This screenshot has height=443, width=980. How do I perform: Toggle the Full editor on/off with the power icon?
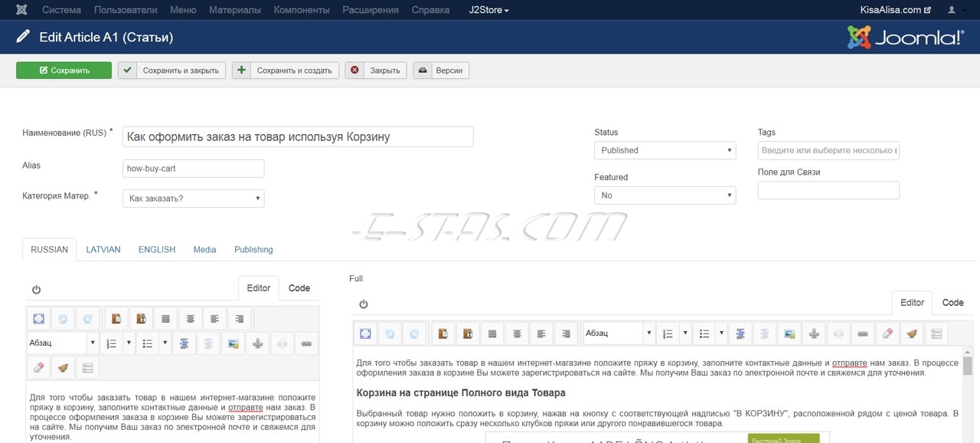364,304
